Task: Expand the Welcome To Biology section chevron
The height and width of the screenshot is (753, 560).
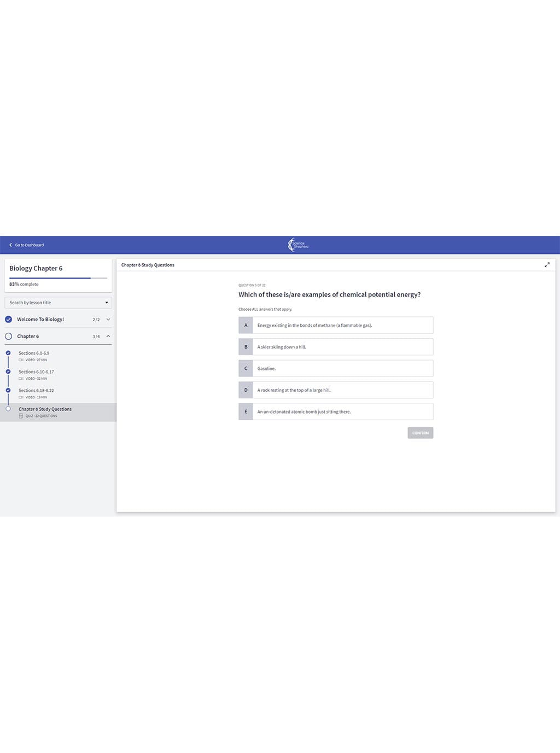Action: point(108,320)
